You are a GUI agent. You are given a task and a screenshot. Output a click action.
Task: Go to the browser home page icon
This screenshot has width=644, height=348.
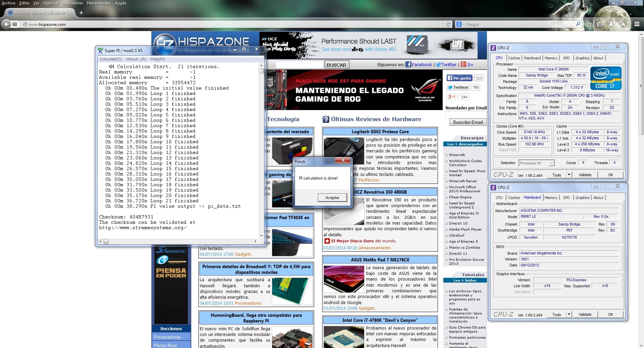coord(623,24)
